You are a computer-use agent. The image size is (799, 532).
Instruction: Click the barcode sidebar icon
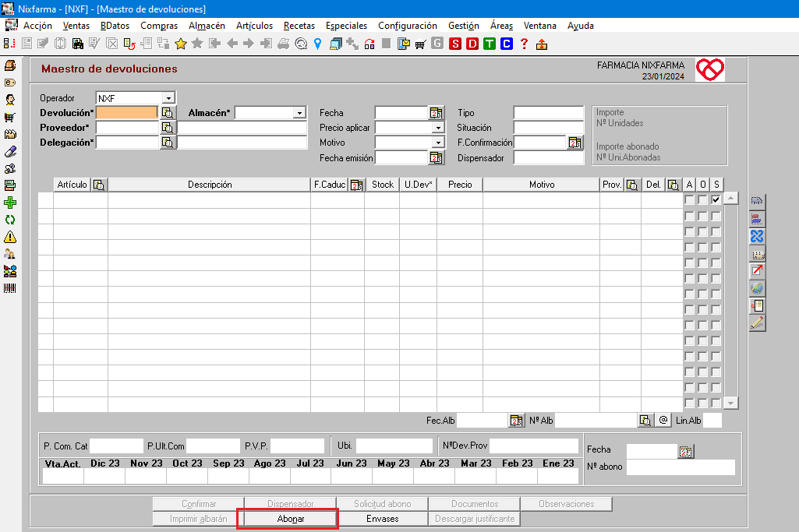coord(10,288)
